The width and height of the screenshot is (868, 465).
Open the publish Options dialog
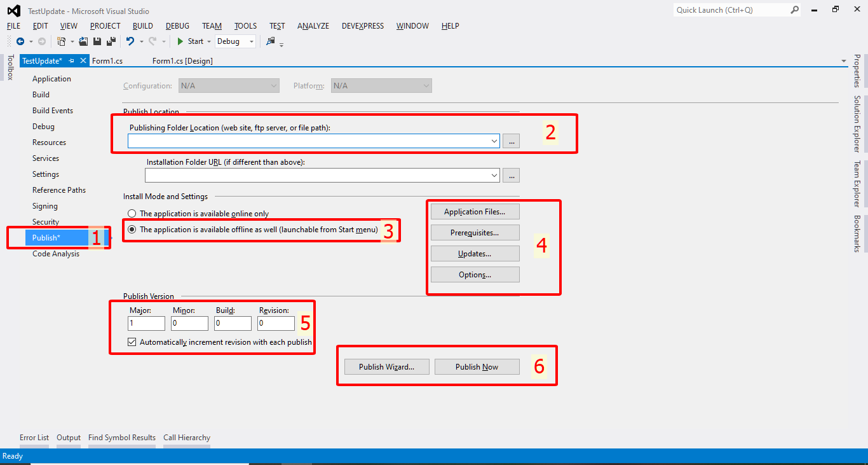(x=475, y=275)
